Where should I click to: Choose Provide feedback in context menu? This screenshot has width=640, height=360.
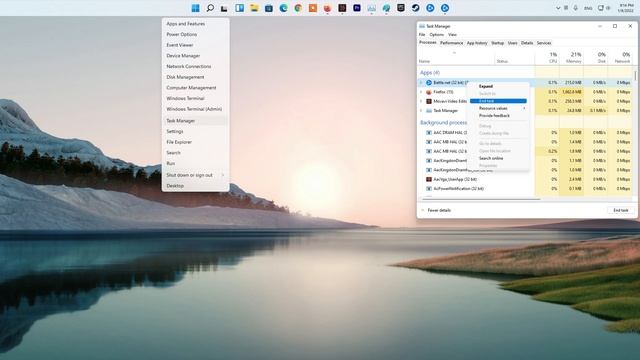pyautogui.click(x=494, y=116)
